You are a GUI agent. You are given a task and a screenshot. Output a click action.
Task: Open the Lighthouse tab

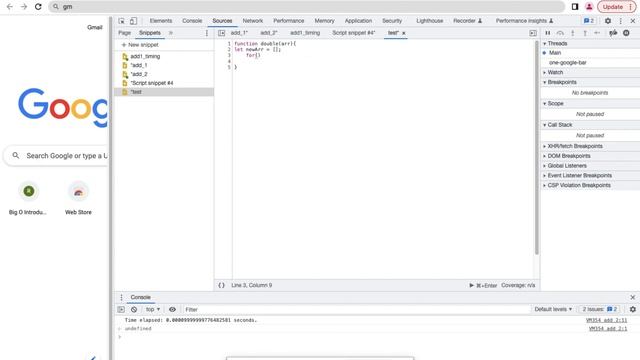tap(429, 21)
